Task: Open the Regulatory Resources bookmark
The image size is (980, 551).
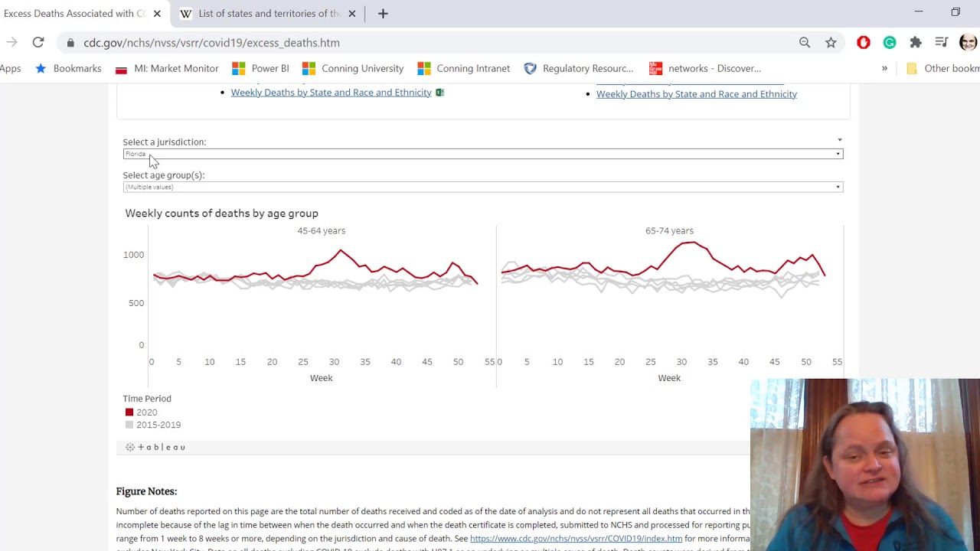Action: pos(579,68)
